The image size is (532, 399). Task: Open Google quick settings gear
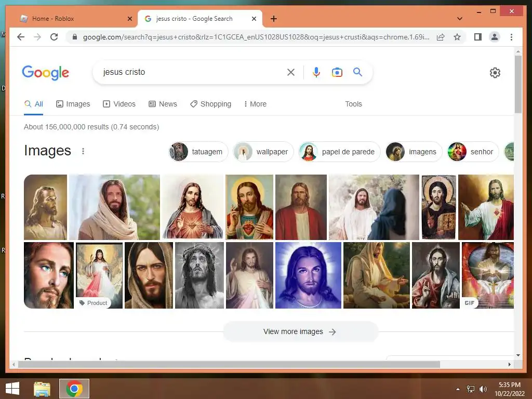[x=495, y=73]
